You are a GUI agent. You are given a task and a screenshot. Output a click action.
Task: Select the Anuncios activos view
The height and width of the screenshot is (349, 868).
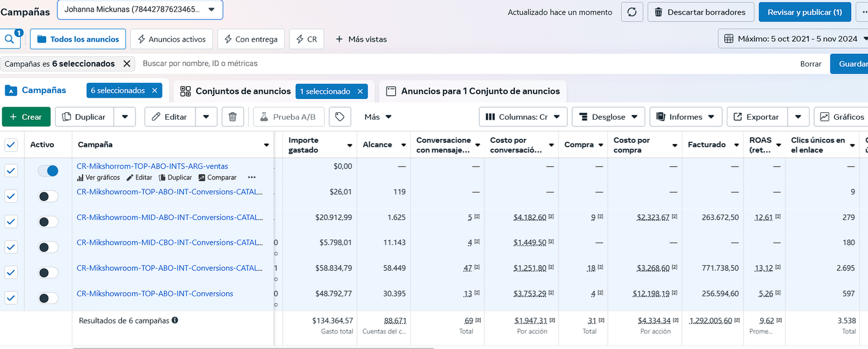[x=171, y=39]
